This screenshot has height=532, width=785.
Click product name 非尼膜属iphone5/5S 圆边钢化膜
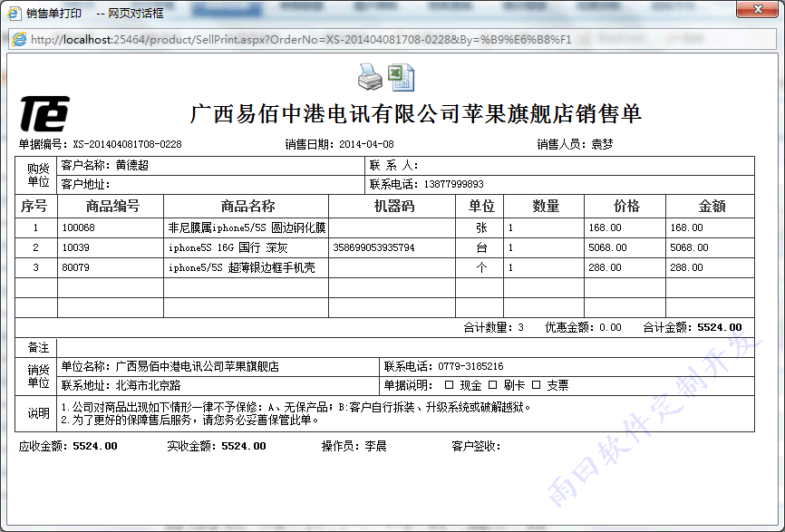[247, 227]
